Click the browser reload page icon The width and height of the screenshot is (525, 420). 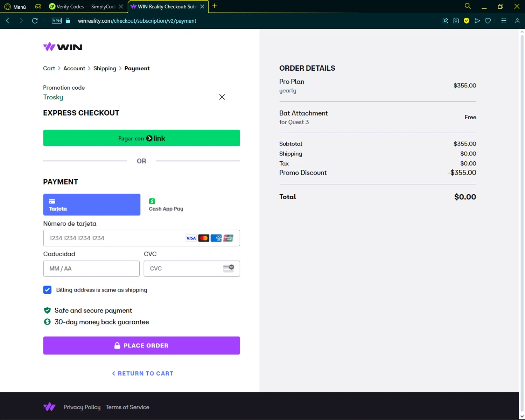35,21
